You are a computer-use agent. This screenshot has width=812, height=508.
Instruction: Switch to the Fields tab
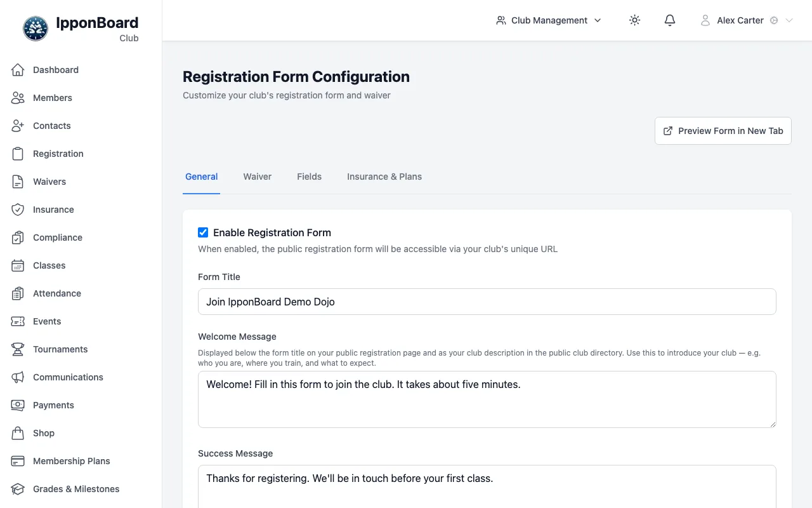coord(310,177)
